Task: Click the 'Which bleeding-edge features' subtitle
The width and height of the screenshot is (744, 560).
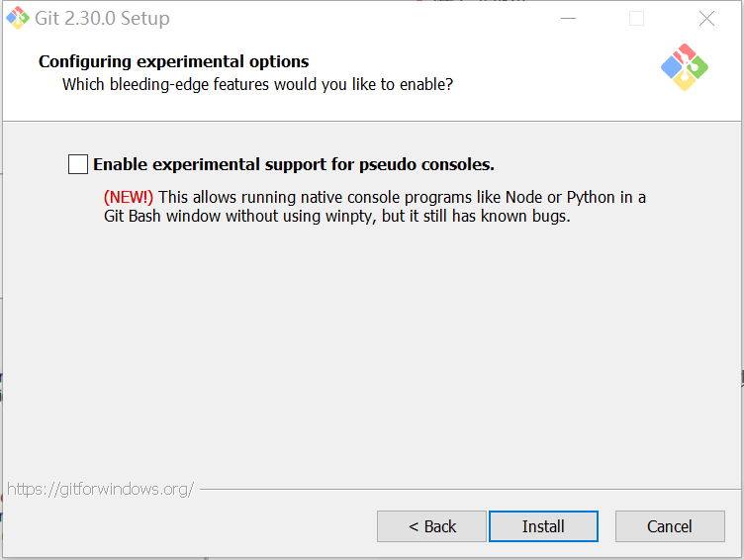Action: click(257, 84)
